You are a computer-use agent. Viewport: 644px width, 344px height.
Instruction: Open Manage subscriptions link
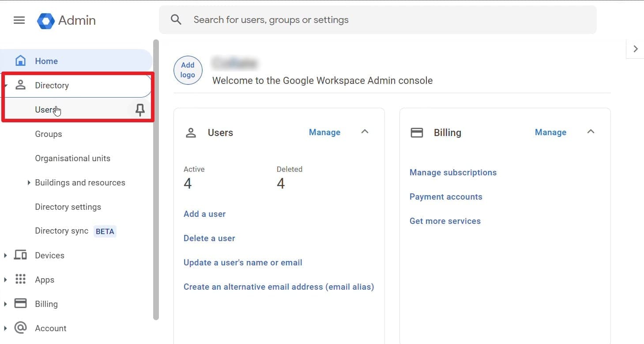(453, 172)
